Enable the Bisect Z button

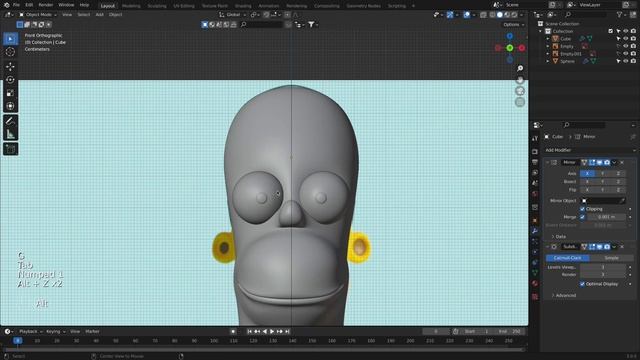tap(618, 182)
